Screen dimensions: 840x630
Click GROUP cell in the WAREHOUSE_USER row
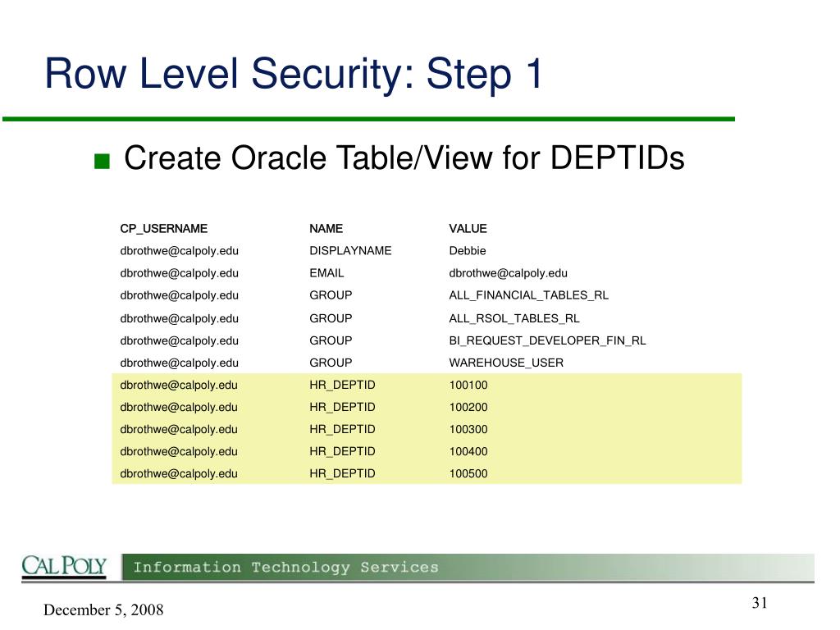click(331, 363)
